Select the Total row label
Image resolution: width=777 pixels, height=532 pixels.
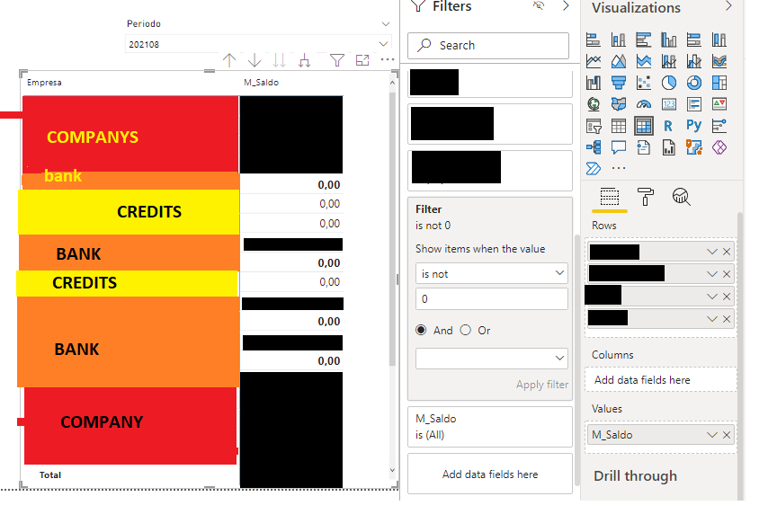(50, 474)
